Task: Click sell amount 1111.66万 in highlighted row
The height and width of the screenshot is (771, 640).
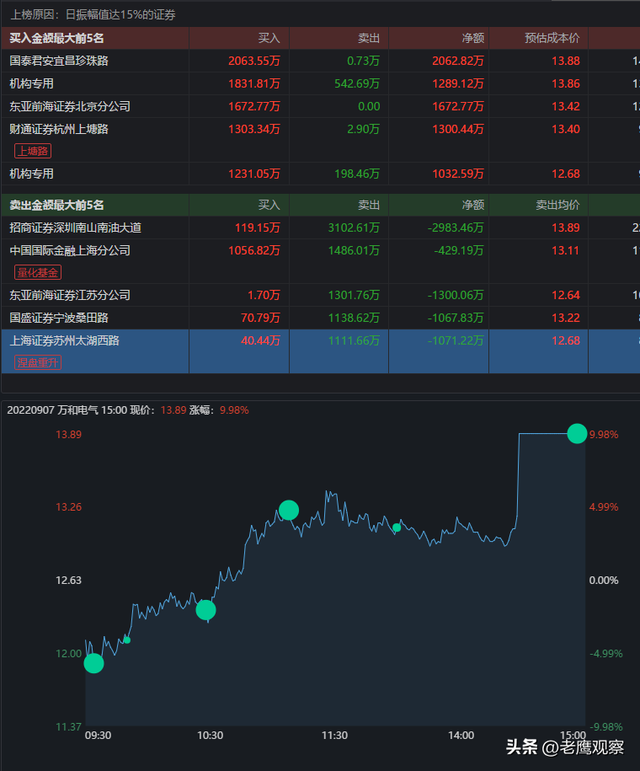Action: [x=354, y=341]
